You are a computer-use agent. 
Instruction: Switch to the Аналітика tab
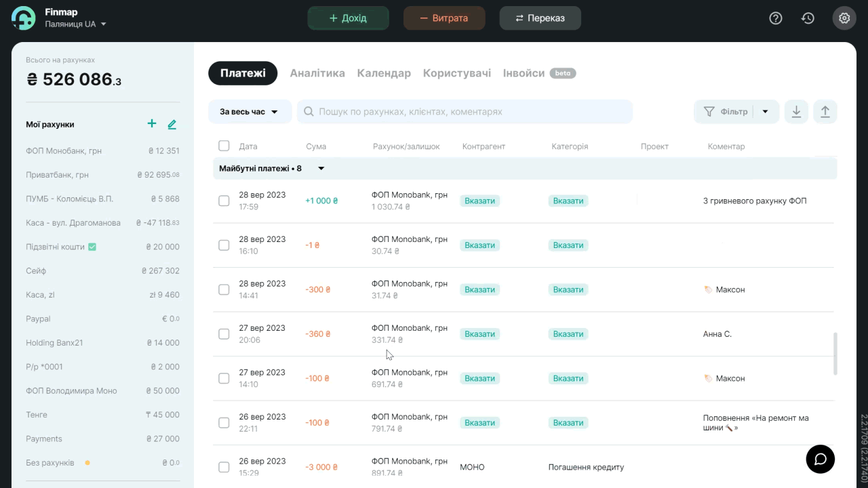click(317, 73)
